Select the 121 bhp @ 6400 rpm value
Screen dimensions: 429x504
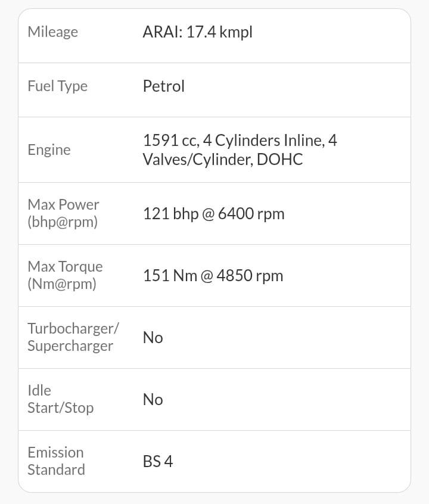213,214
